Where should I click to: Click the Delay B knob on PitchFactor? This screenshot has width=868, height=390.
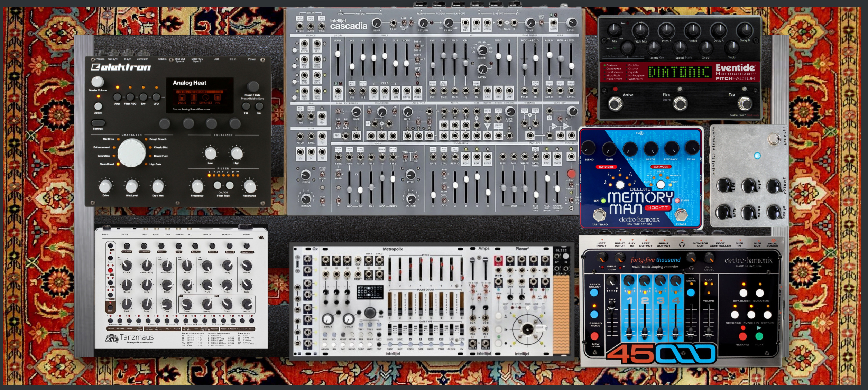745,30
